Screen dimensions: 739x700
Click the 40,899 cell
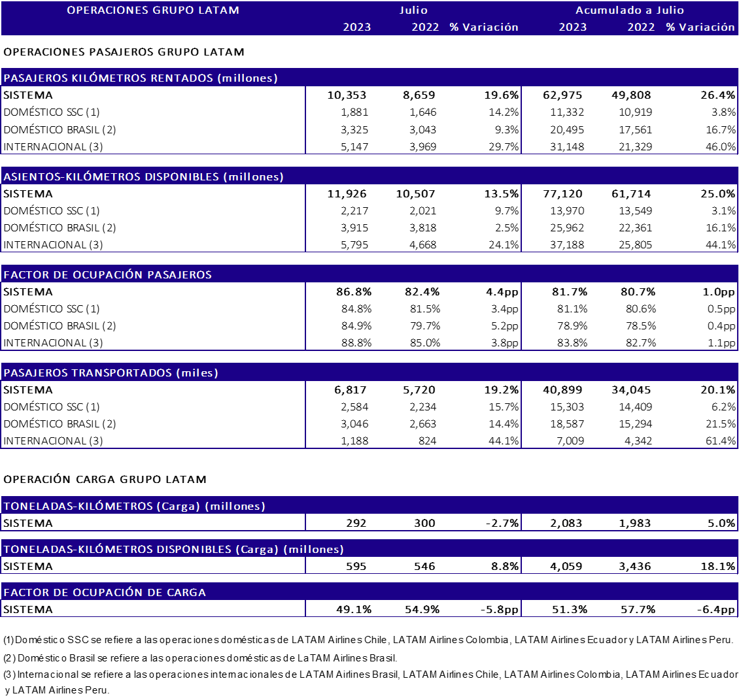point(562,390)
